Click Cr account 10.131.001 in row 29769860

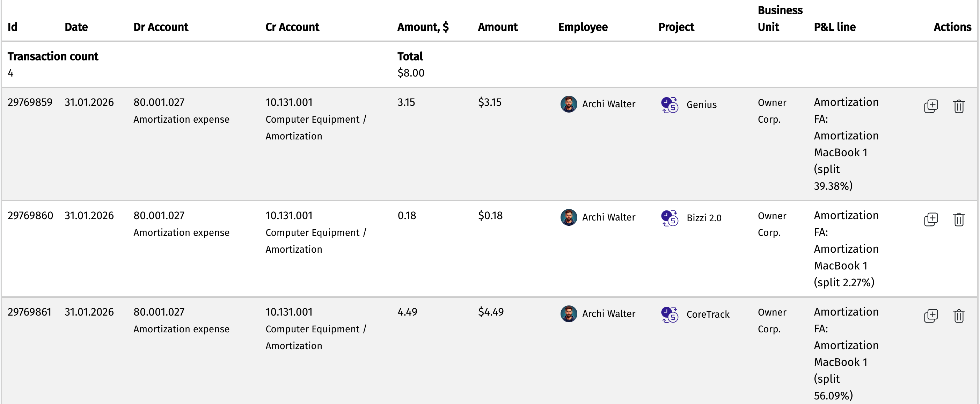click(289, 216)
